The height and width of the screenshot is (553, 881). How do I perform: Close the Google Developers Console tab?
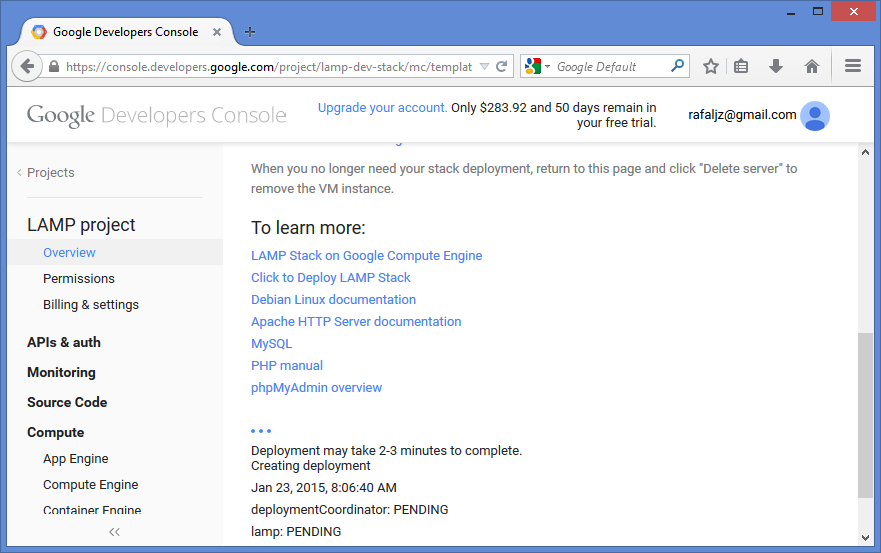(x=217, y=32)
